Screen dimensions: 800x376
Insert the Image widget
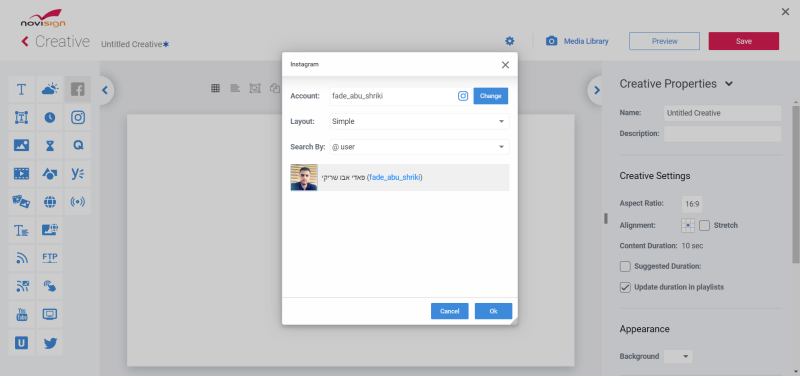21,145
